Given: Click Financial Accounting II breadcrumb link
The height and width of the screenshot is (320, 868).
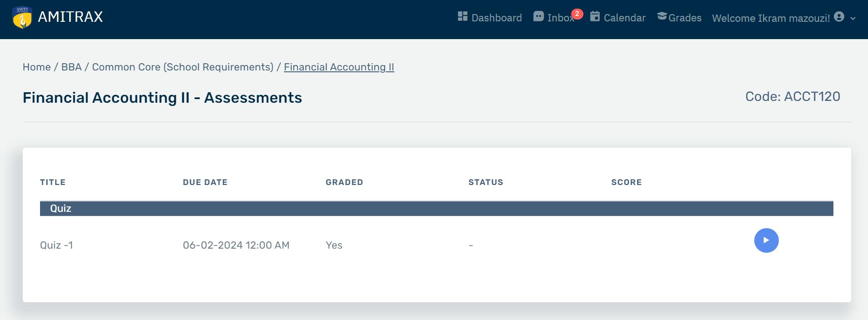Looking at the screenshot, I should click(x=339, y=67).
